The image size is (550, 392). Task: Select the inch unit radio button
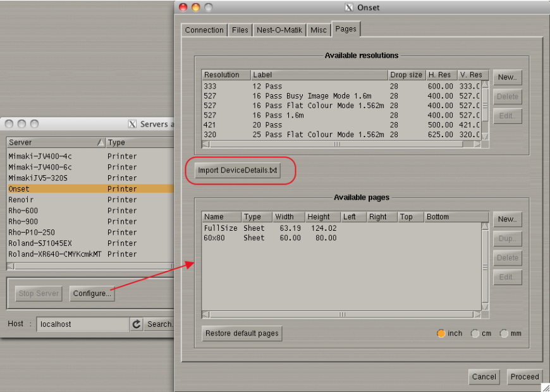click(441, 334)
